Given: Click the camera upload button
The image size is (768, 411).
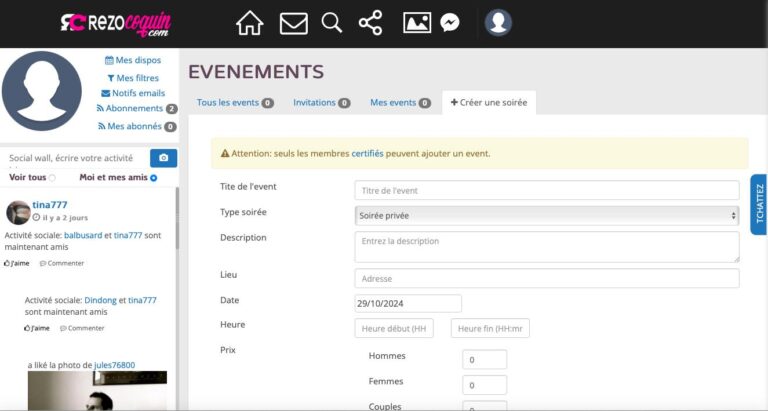Looking at the screenshot, I should point(164,158).
